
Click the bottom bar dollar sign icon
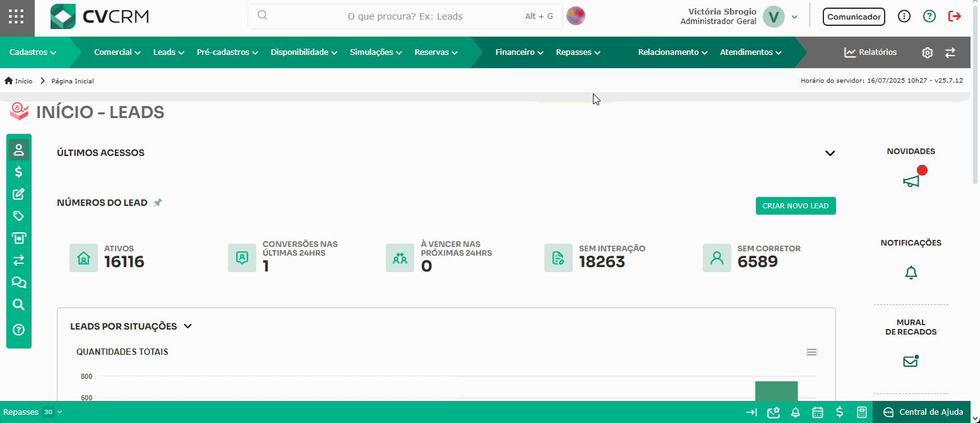coord(839,412)
